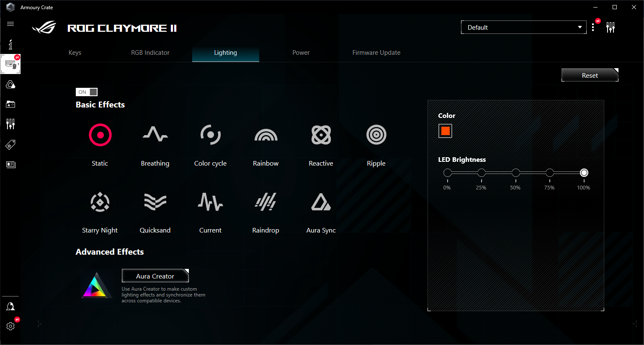This screenshot has height=345, width=644.
Task: Open the Featured deals tag sidebar icon
Action: pyautogui.click(x=10, y=145)
